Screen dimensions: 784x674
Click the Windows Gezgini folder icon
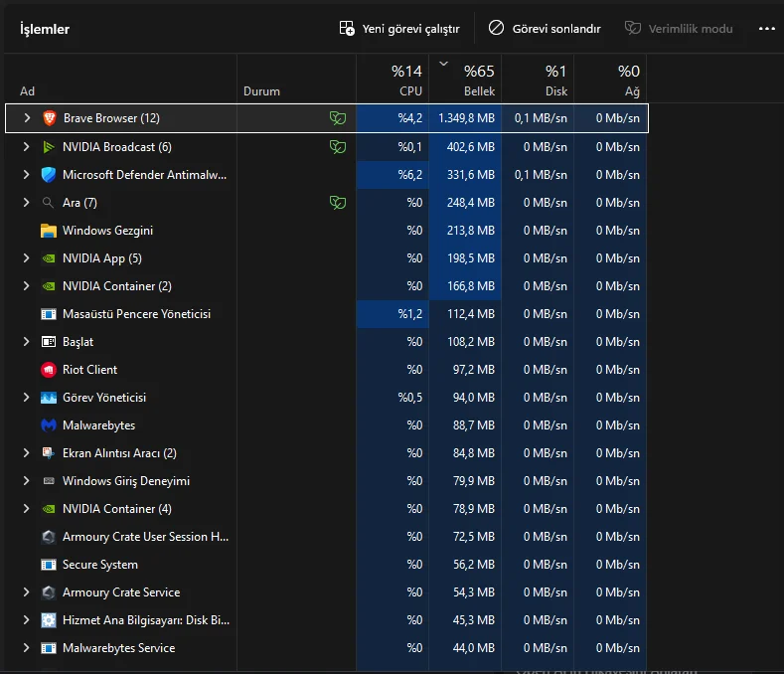tap(49, 231)
